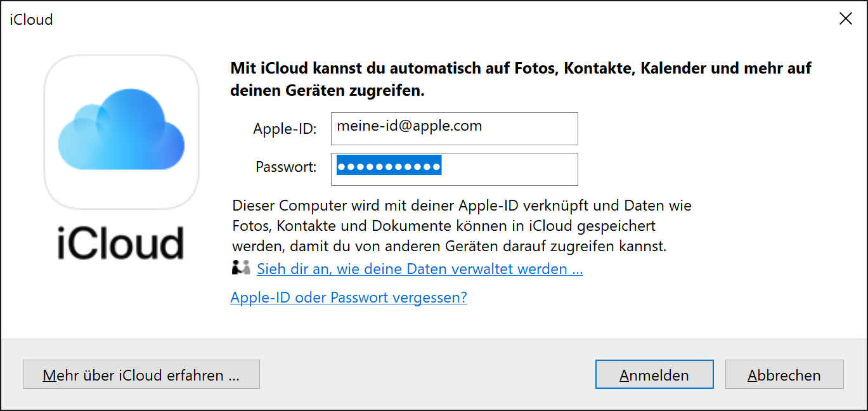This screenshot has height=411, width=868.
Task: Click the meine-id@apple.com text
Action: (409, 126)
